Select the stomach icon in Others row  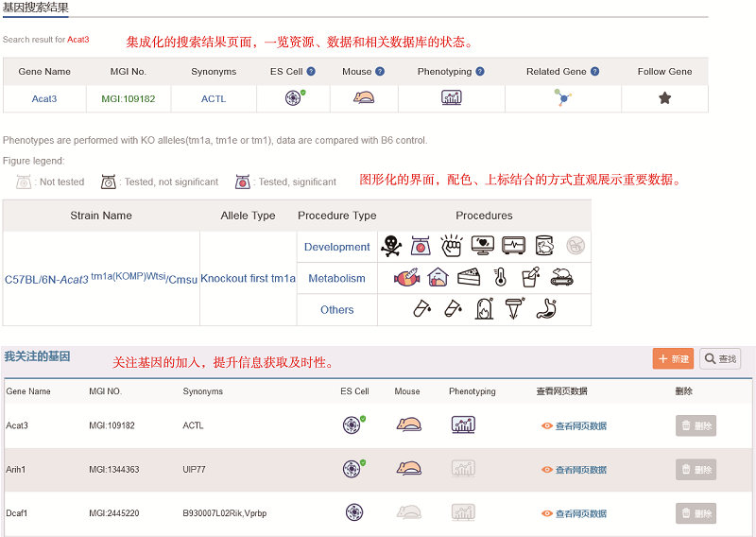pos(546,308)
